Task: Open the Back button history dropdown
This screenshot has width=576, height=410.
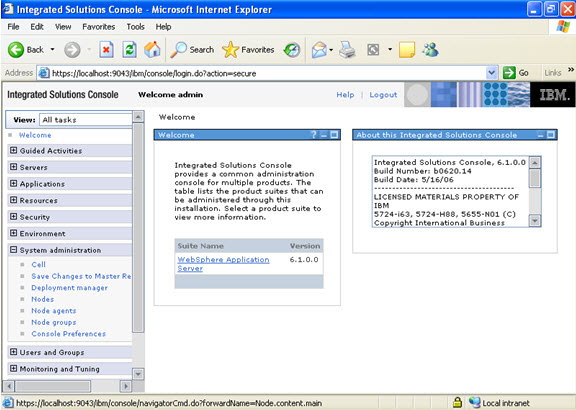Action: (x=53, y=49)
